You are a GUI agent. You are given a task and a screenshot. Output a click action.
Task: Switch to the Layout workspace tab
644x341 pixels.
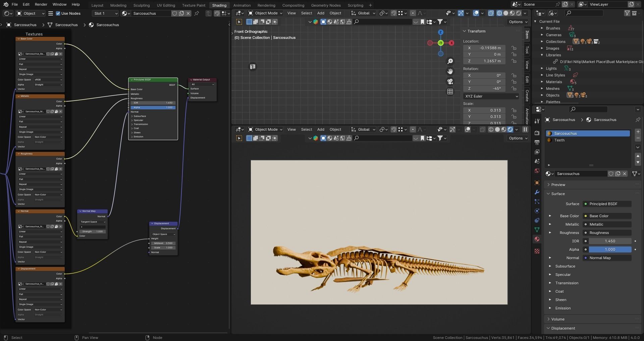pyautogui.click(x=97, y=5)
